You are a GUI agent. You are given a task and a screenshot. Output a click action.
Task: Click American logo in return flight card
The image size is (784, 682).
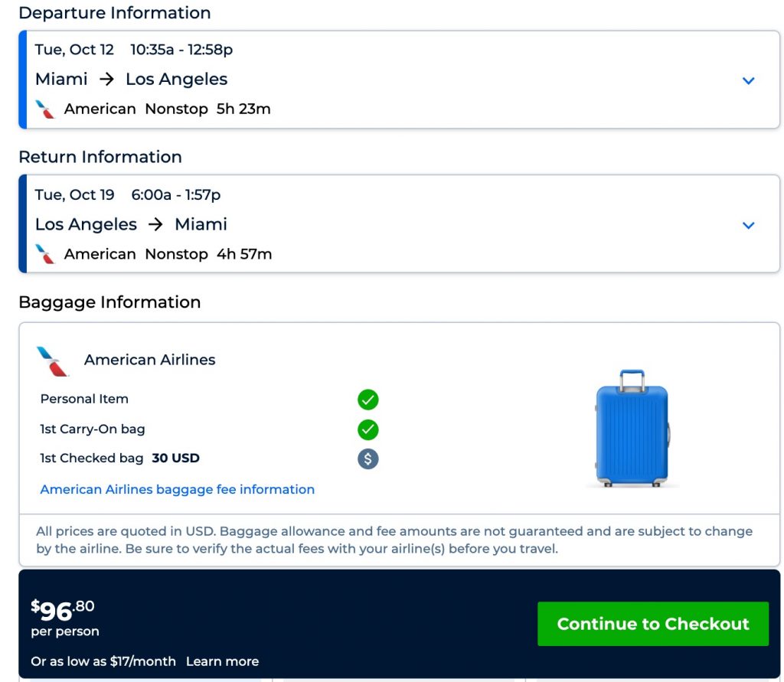(x=46, y=254)
